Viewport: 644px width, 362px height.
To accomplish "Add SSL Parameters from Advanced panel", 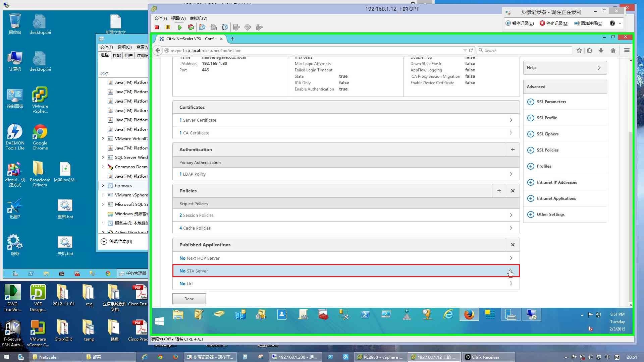I will coord(531,102).
